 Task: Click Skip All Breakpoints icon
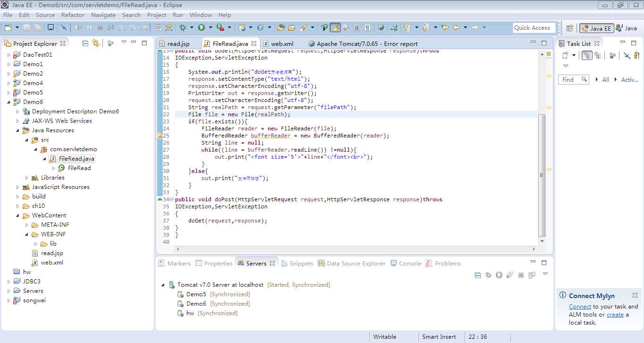pyautogui.click(x=64, y=27)
